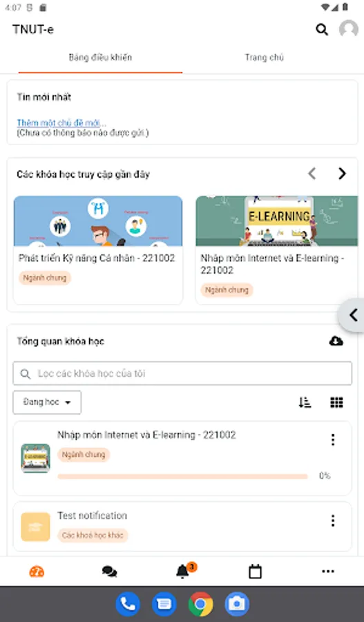The height and width of the screenshot is (622, 364).
Task: Open the calendar from bottom bar
Action: (x=255, y=572)
